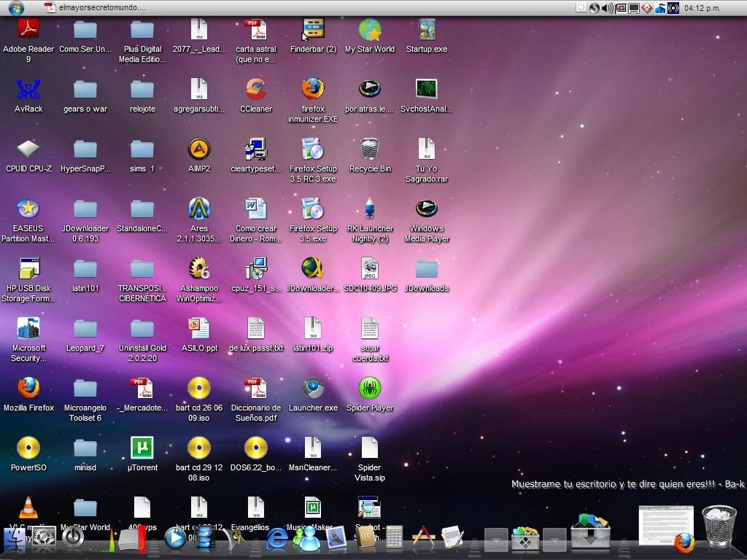
Task: Select the µTorrent desktop icon
Action: [x=142, y=448]
